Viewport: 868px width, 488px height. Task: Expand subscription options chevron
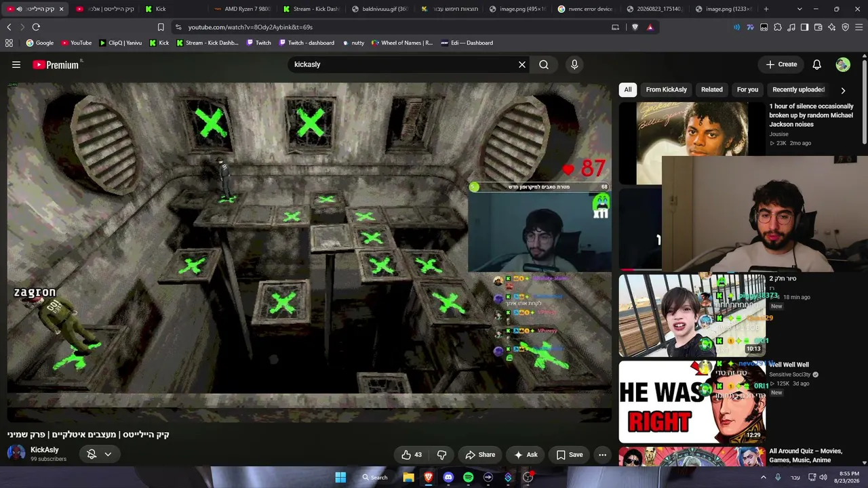pos(108,454)
